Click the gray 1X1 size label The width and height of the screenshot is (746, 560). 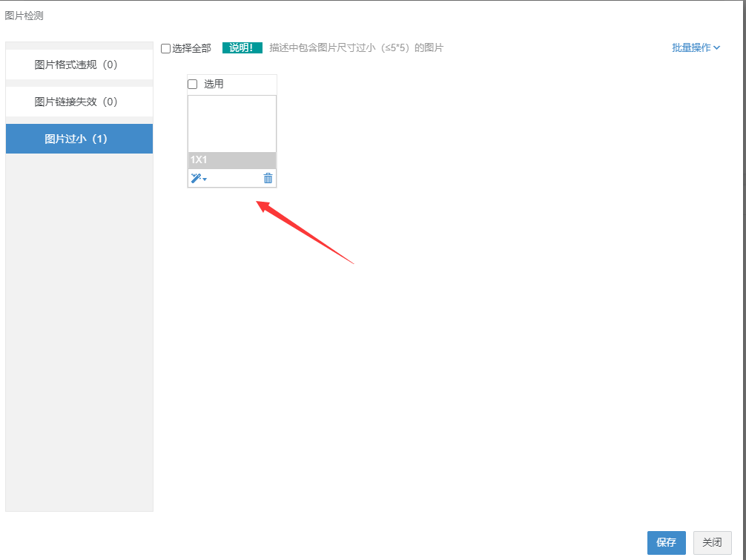tap(232, 160)
